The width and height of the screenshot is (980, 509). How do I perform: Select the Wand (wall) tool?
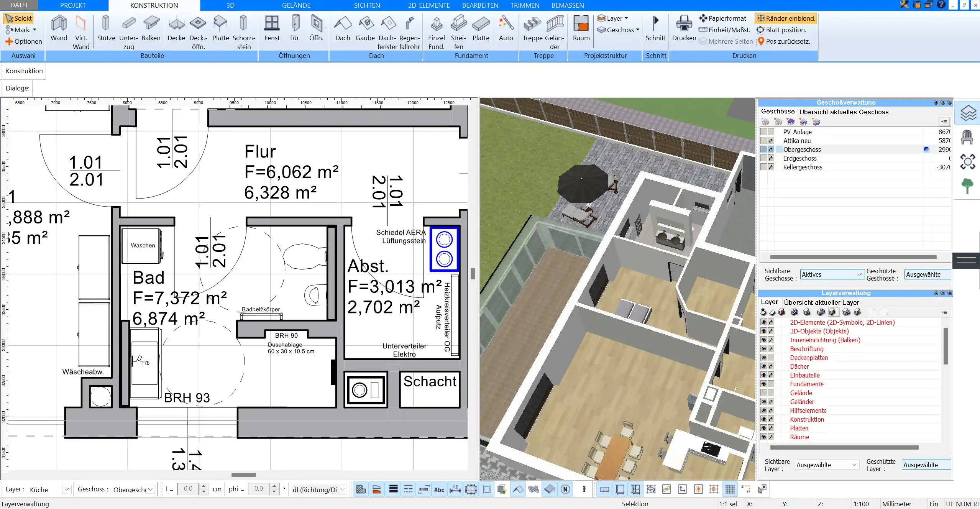pyautogui.click(x=59, y=28)
